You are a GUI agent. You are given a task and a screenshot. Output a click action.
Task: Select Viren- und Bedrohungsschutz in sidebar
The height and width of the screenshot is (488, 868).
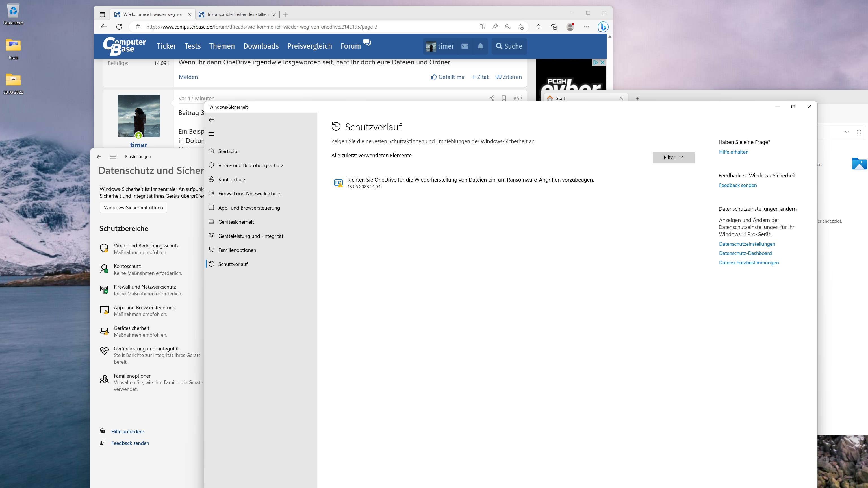pos(250,165)
